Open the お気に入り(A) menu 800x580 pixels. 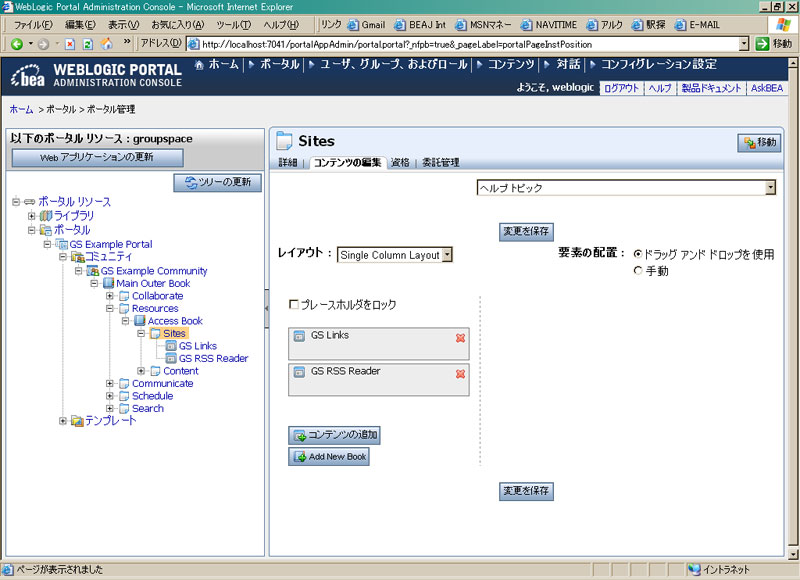pos(178,24)
